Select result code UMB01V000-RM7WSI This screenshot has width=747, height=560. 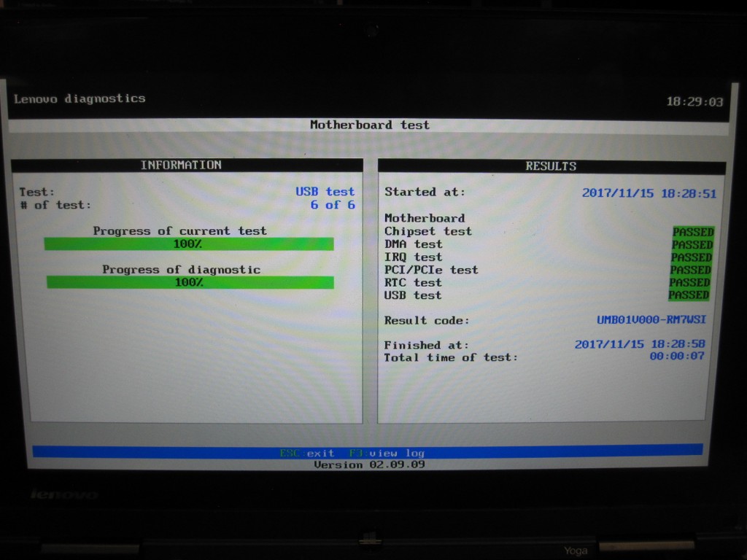point(651,319)
